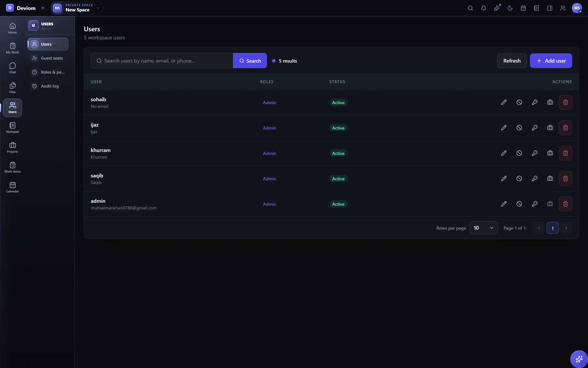Edit the admin user with pencil icon
Screen dimensions: 588x368
click(504, 204)
